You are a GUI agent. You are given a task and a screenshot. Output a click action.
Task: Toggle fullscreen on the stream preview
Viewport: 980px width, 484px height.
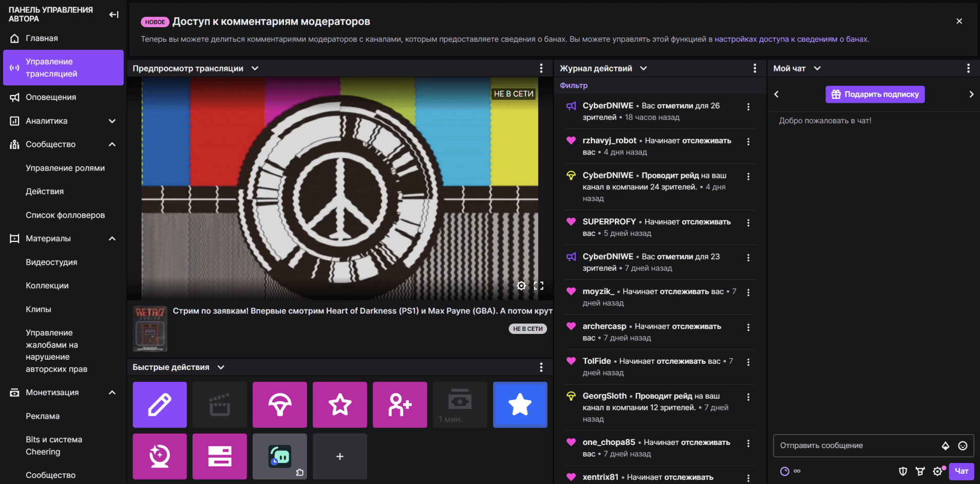(x=538, y=286)
